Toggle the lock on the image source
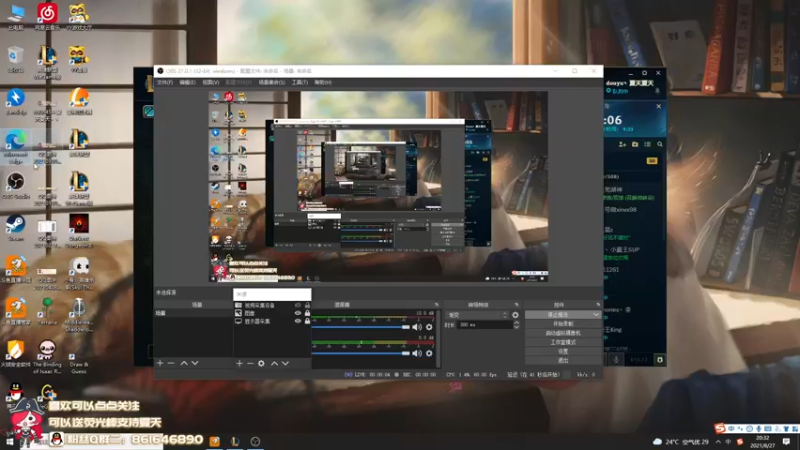Viewport: 800px width, 450px height. [307, 313]
